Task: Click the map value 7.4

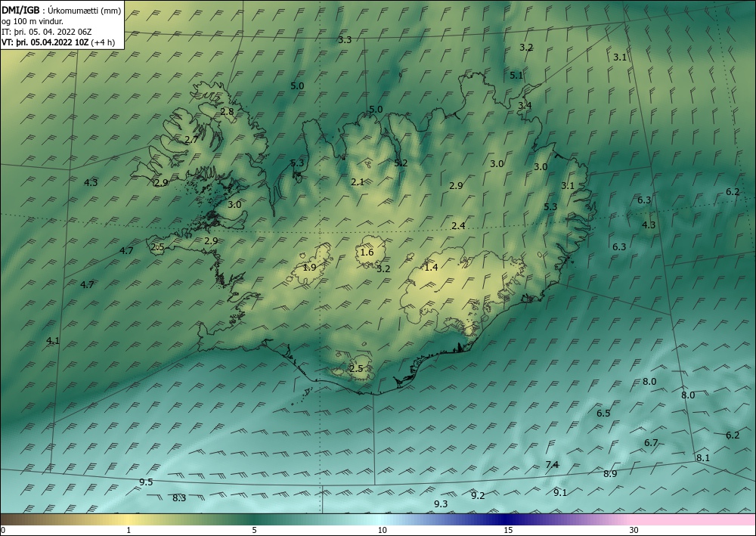Action: click(x=552, y=465)
